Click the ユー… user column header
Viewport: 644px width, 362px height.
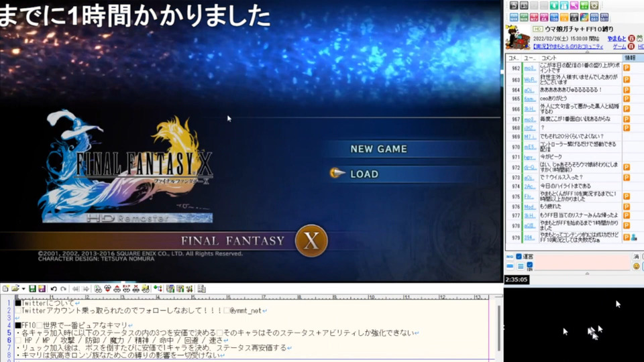530,58
